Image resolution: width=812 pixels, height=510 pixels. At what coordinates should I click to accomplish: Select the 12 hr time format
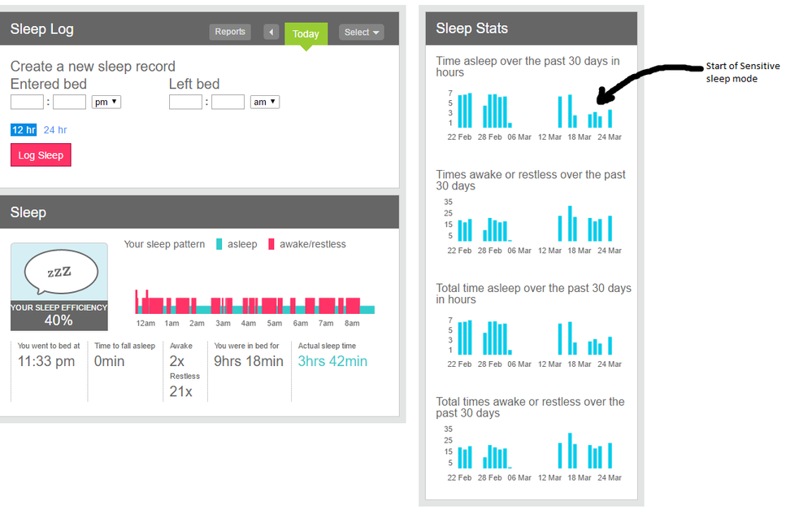coord(24,130)
